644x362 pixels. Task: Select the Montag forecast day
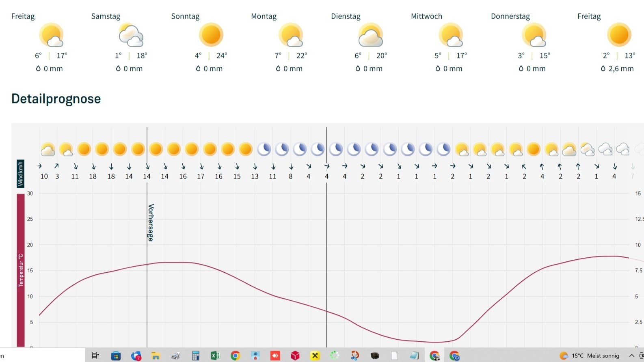[x=264, y=16]
